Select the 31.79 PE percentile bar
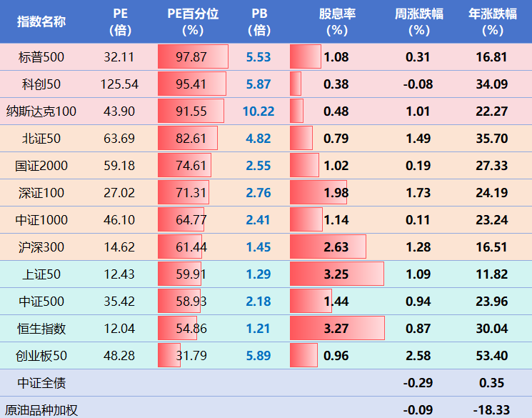Viewport: 532px width, 418px height. [x=170, y=355]
